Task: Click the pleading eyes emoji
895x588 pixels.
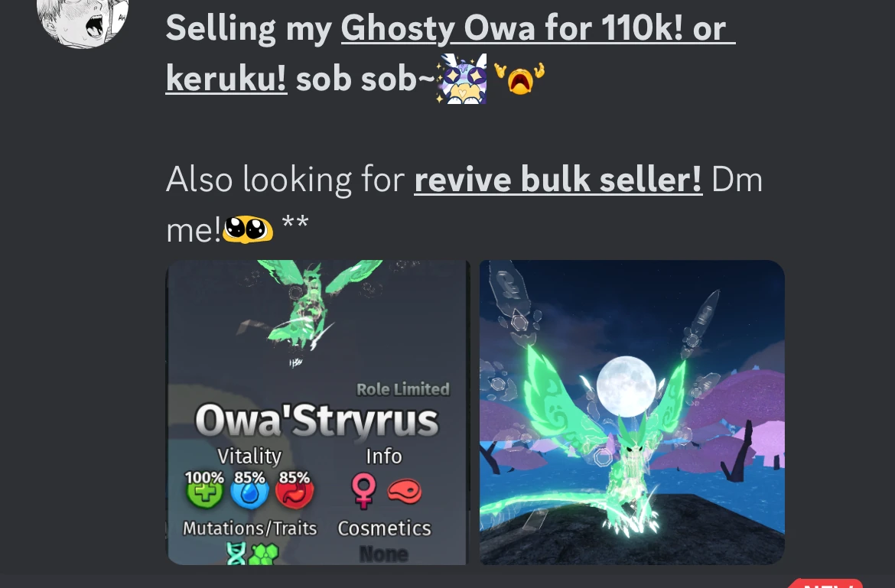Action: [x=247, y=229]
